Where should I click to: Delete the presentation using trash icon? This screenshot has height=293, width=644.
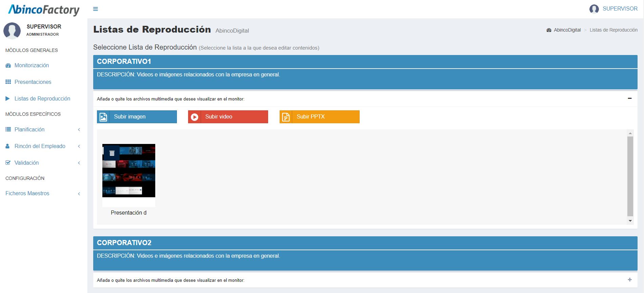112,153
